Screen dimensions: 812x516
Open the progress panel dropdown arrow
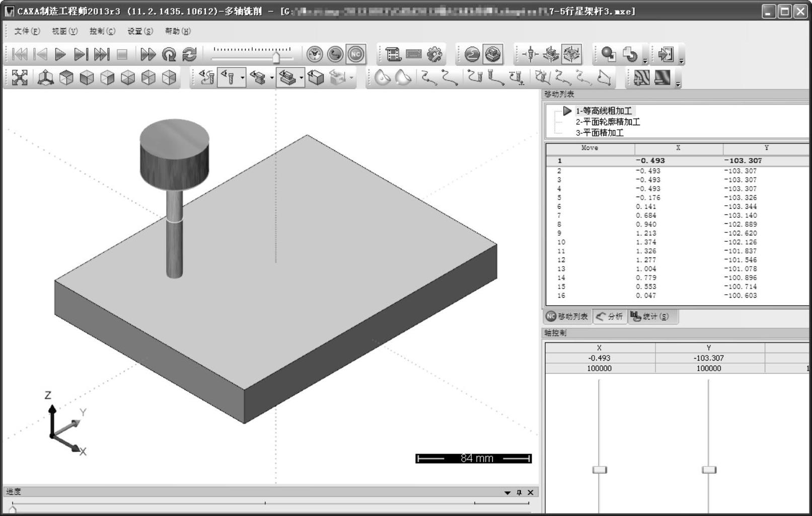507,493
